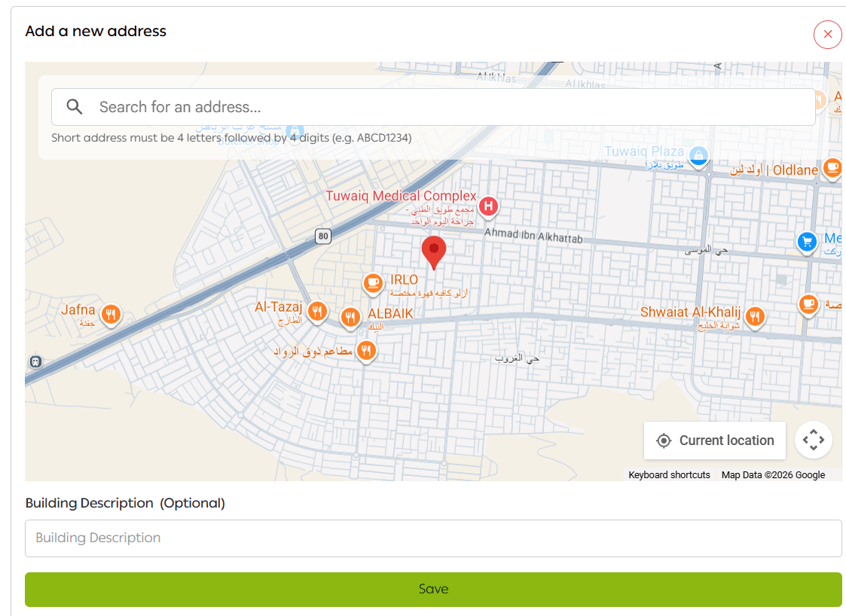
Task: Open the map camera pan controls
Action: [x=813, y=440]
